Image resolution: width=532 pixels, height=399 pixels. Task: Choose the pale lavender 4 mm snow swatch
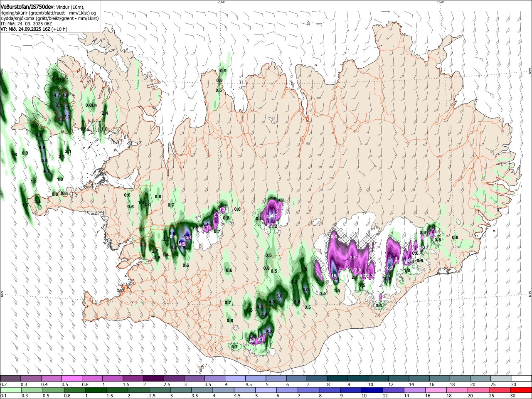pyautogui.click(x=235, y=378)
